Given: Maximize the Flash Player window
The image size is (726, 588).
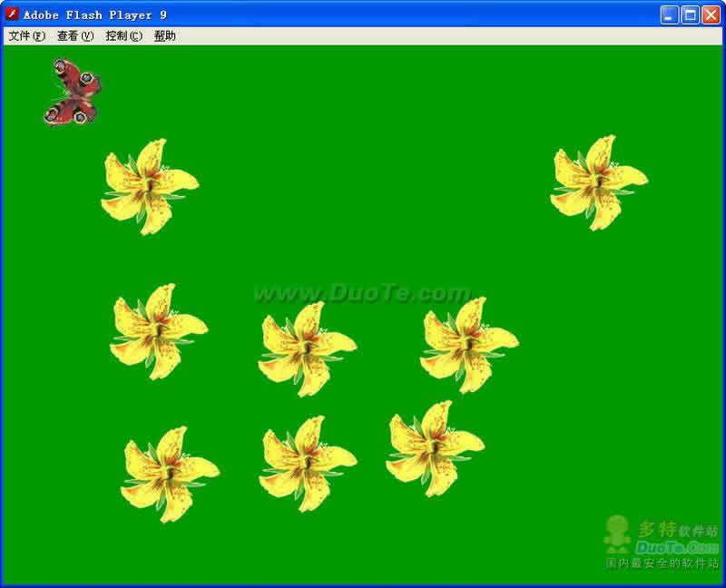Looking at the screenshot, I should pyautogui.click(x=690, y=15).
